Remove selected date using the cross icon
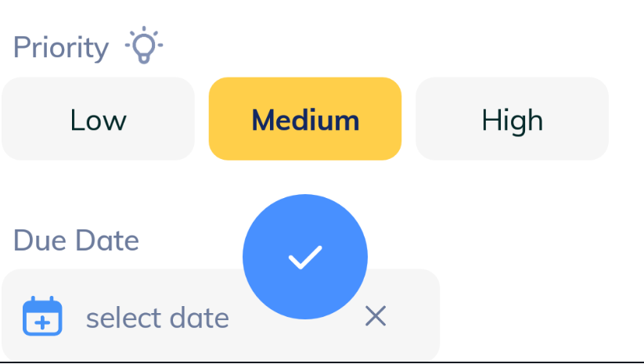This screenshot has width=644, height=364. (376, 316)
